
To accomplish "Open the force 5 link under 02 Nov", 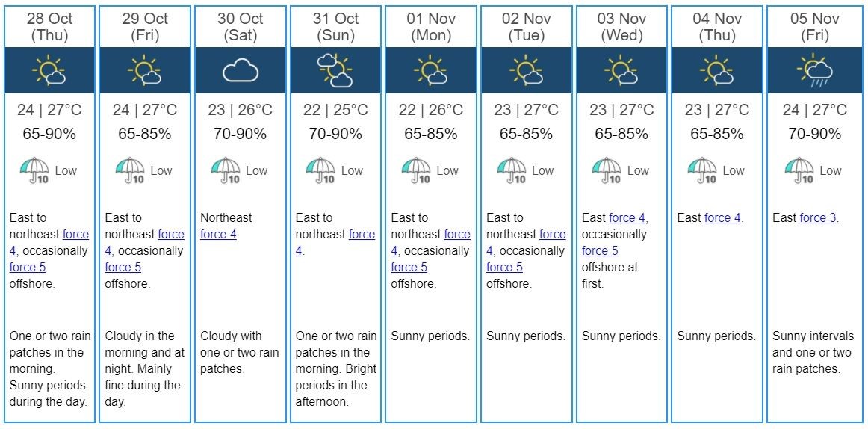I will (504, 268).
